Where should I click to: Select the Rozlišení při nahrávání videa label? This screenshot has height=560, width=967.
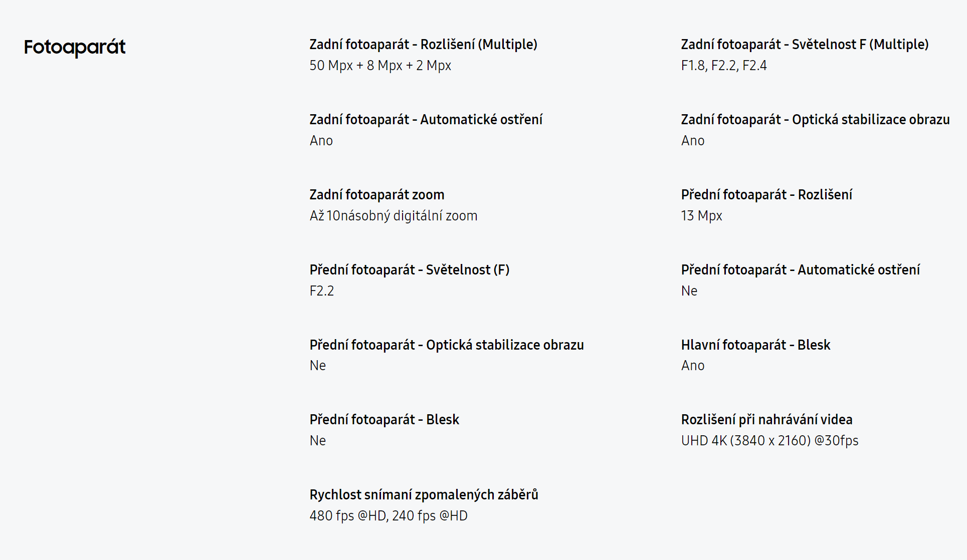(766, 420)
